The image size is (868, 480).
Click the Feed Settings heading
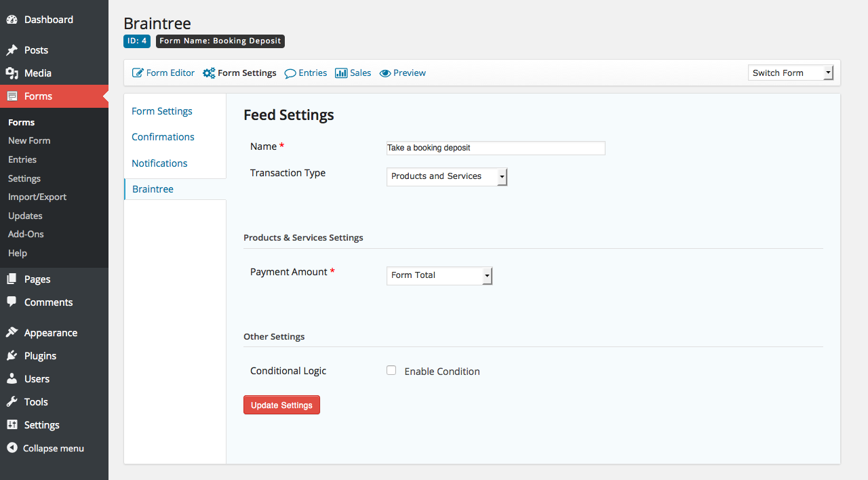289,115
